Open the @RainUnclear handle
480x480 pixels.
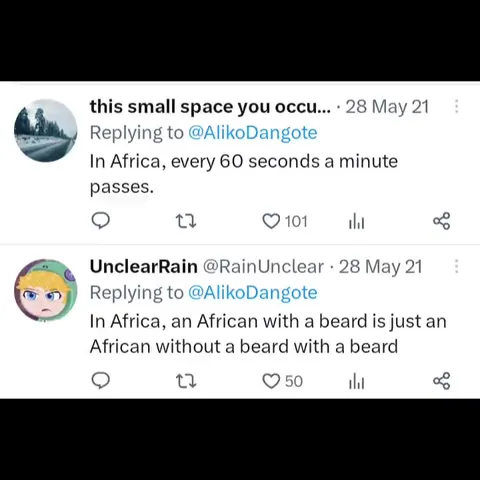pos(263,267)
